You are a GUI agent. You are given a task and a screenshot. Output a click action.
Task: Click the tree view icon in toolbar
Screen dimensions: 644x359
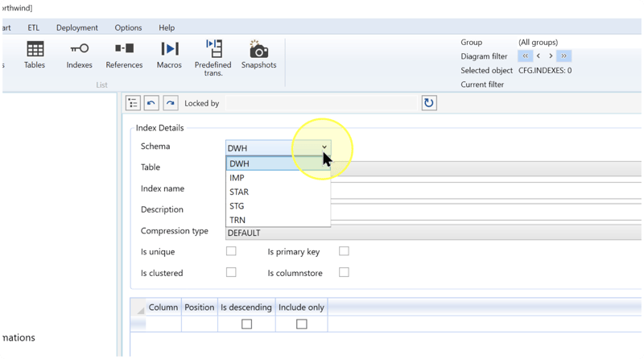point(133,103)
